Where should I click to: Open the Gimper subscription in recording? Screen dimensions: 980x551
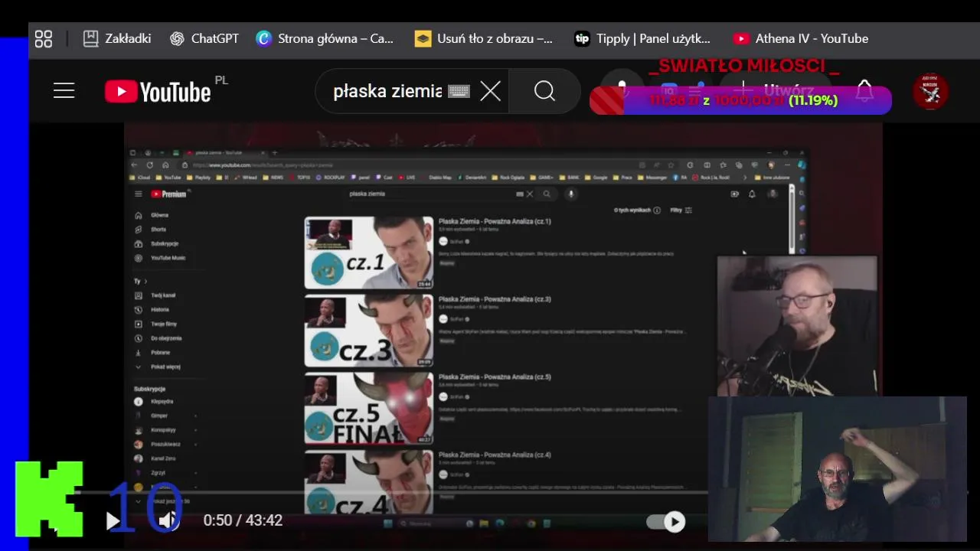click(x=158, y=416)
